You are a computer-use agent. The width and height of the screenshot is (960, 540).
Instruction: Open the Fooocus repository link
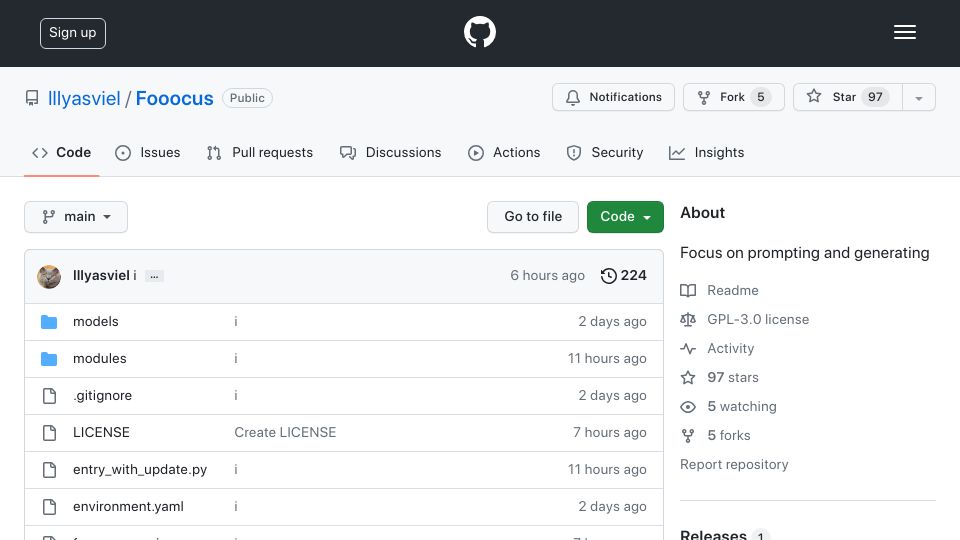point(174,98)
